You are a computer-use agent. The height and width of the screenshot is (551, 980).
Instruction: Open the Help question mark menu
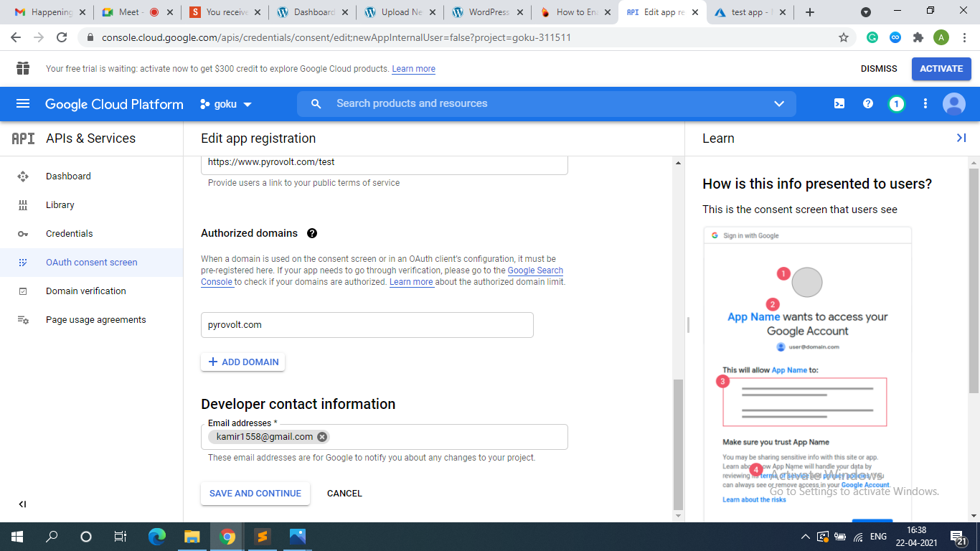point(868,104)
